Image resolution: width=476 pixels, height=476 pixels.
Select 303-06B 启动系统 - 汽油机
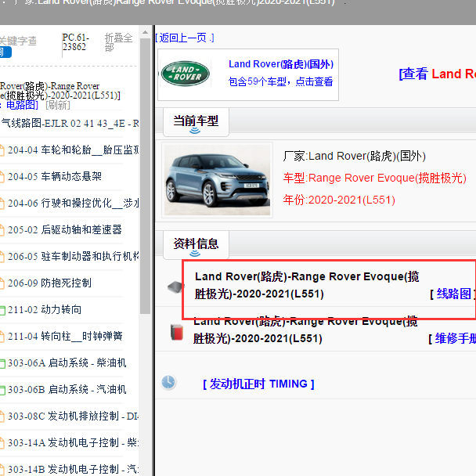(x=63, y=389)
